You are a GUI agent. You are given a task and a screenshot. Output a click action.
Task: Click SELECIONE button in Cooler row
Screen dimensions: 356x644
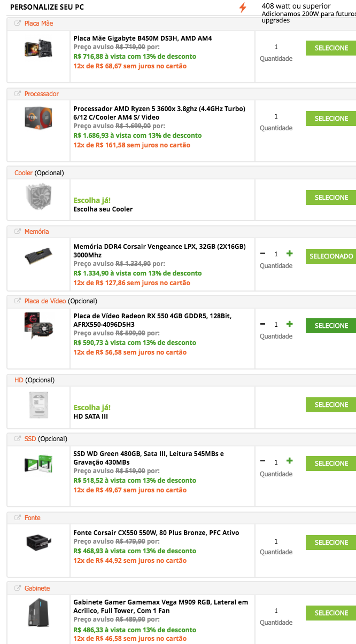tap(331, 198)
